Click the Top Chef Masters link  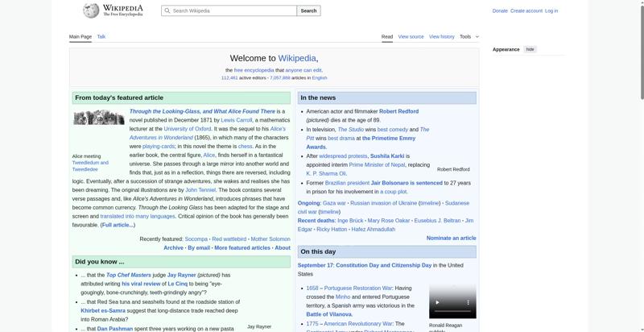[x=129, y=275]
